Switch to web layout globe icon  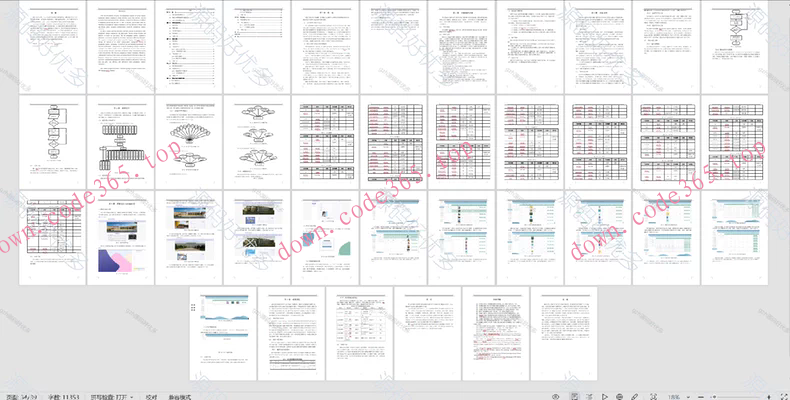tap(620, 397)
